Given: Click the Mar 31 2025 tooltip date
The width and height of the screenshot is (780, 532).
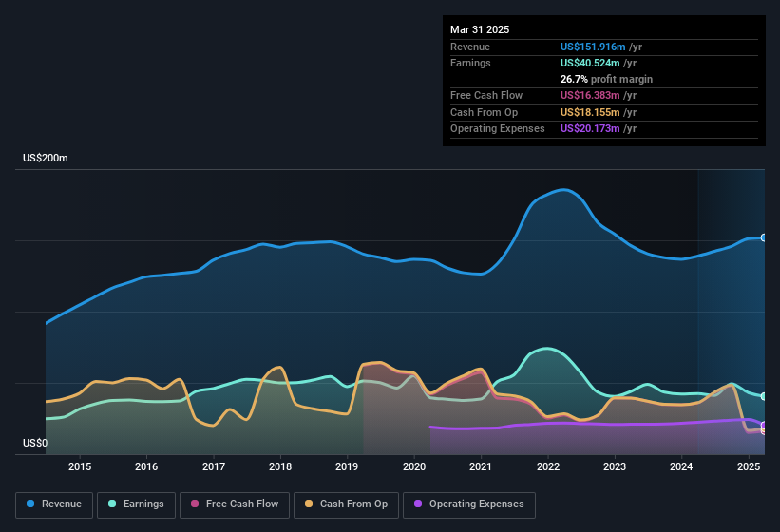Looking at the screenshot, I should (480, 29).
